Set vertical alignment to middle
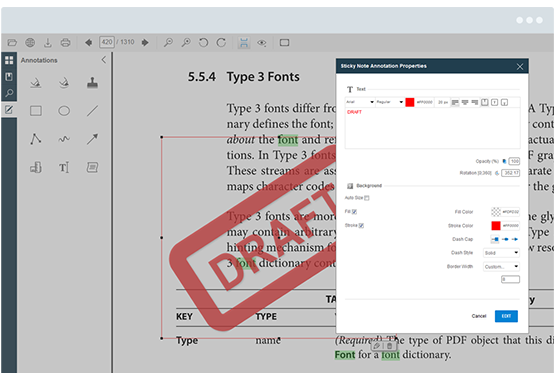 click(494, 102)
